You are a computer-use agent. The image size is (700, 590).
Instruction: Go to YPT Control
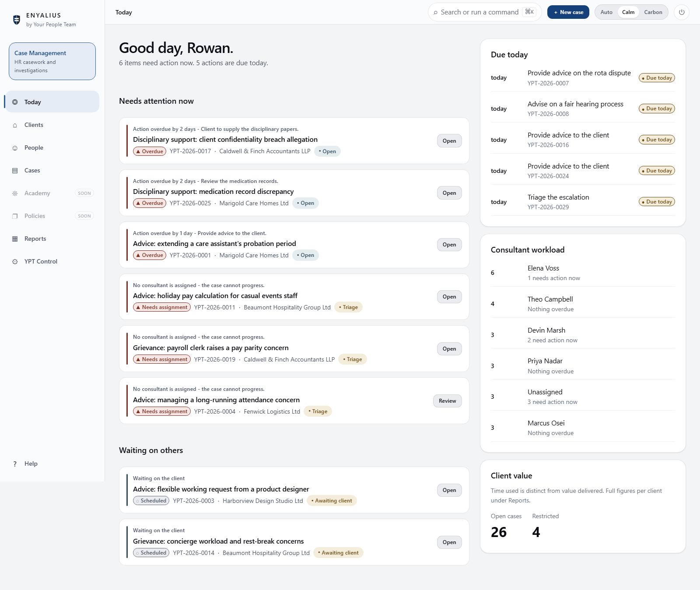pyautogui.click(x=52, y=261)
